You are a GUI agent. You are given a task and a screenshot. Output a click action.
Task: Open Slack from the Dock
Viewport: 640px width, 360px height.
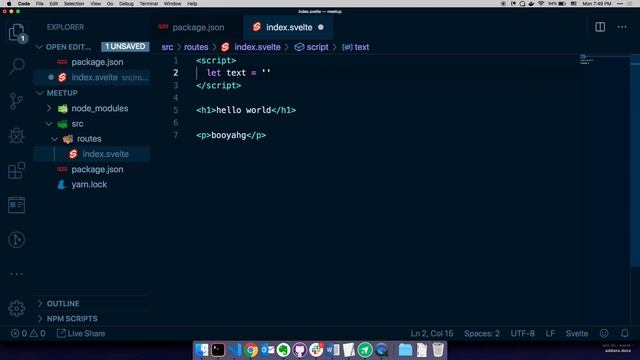point(316,350)
